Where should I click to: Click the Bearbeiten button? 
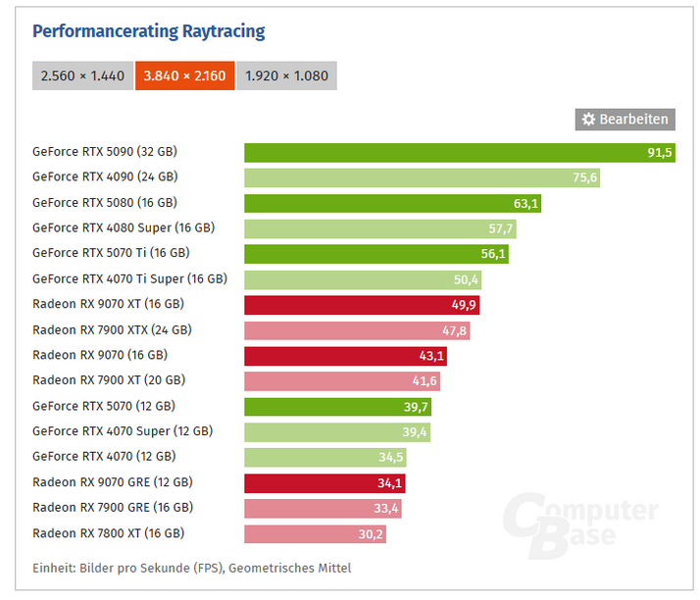click(x=625, y=120)
